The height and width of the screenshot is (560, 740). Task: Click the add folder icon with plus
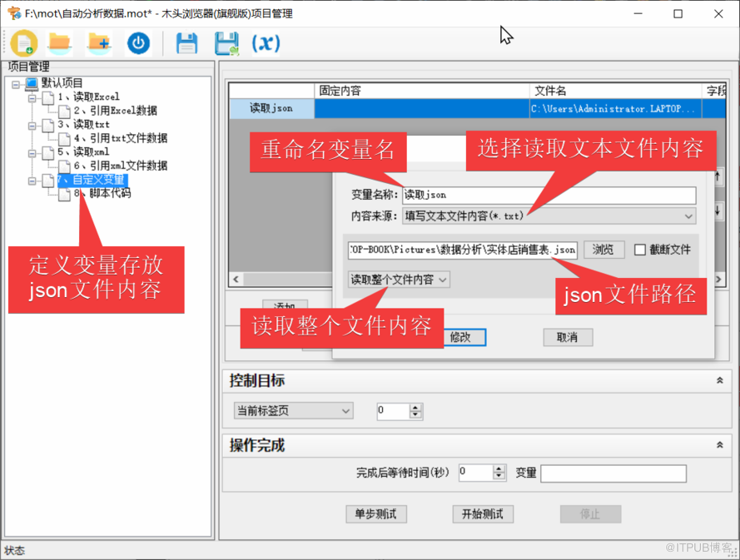coord(99,43)
